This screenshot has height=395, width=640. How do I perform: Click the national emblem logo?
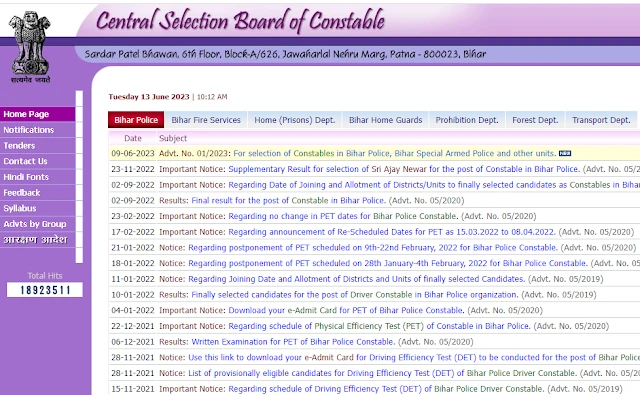pyautogui.click(x=30, y=46)
